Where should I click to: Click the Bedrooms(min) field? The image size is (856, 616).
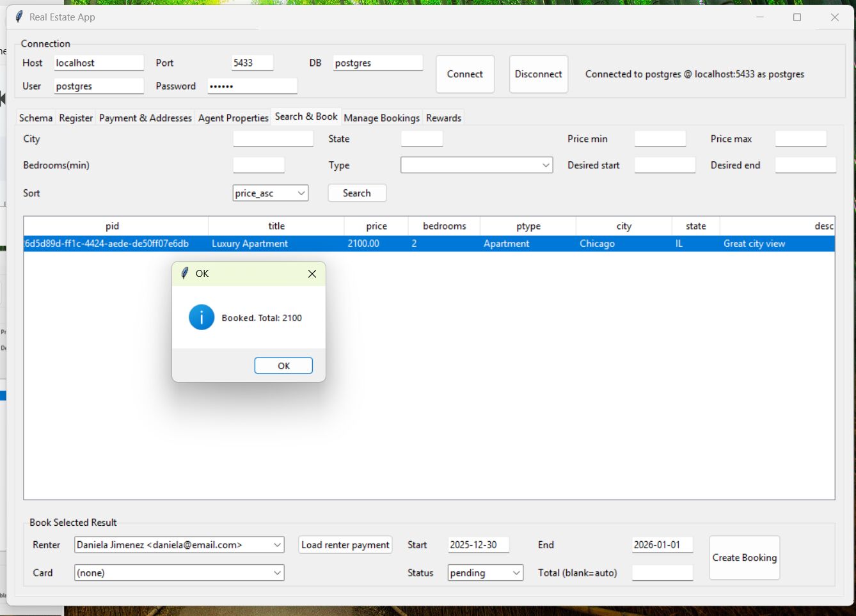258,165
